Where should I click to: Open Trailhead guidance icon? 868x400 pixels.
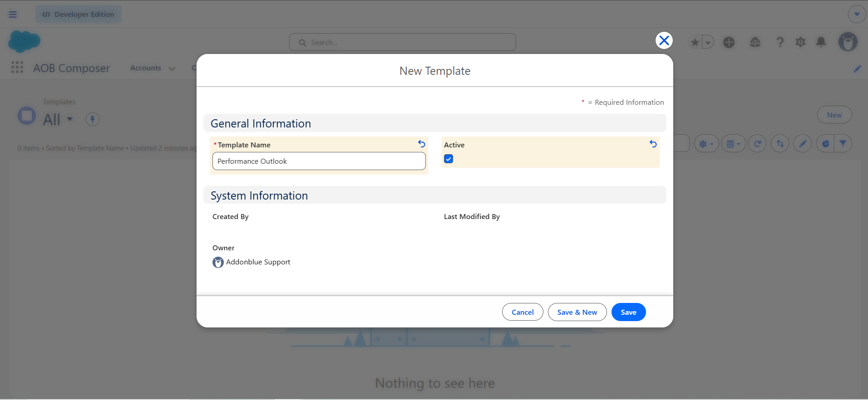[755, 42]
